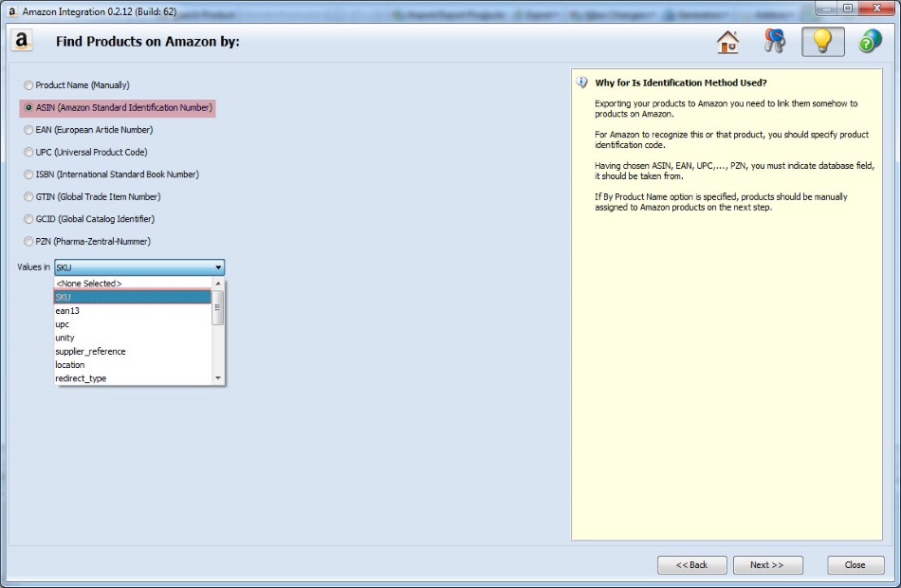Click the 'Find Products on Amazon by:' title
Viewport: 901px width, 588px height.
[148, 42]
